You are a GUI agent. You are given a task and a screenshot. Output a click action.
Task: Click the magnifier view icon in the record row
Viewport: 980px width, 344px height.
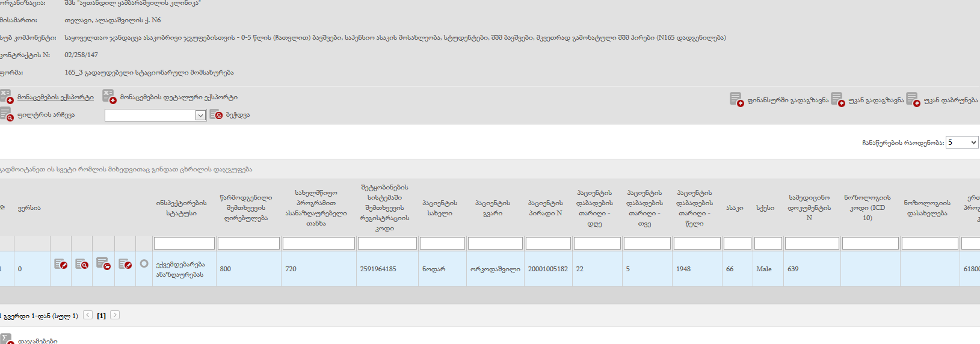point(82,264)
